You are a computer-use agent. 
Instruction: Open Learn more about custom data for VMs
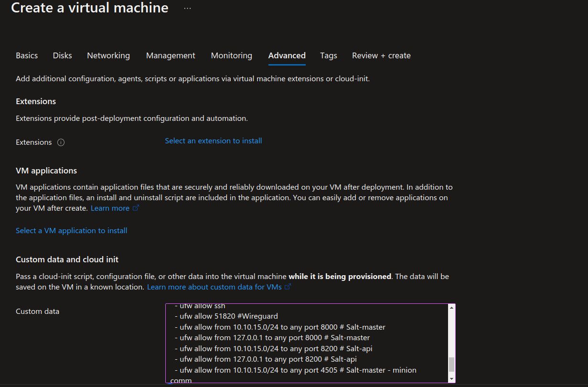[214, 287]
